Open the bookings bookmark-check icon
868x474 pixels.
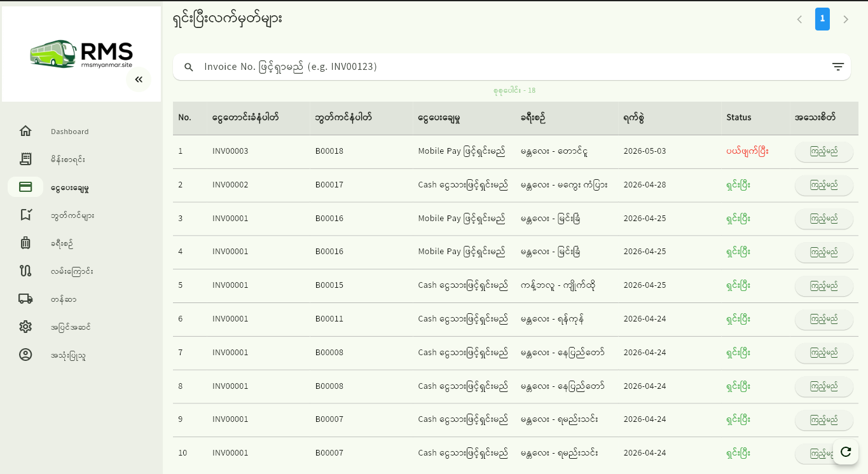click(25, 215)
